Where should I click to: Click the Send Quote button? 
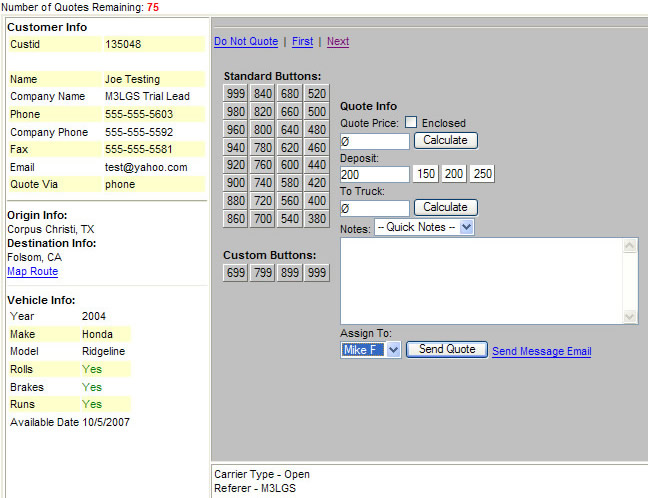(x=447, y=350)
